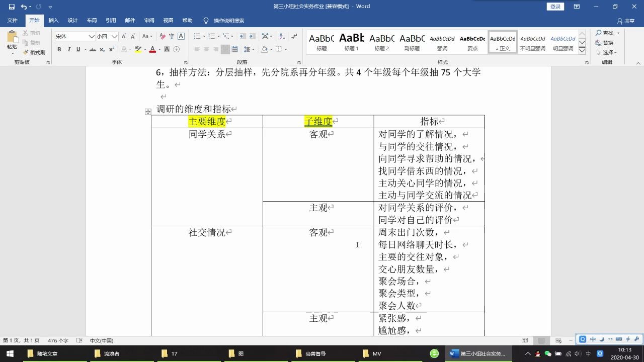The width and height of the screenshot is (644, 362).
Task: Apply red font color
Action: coord(152,49)
